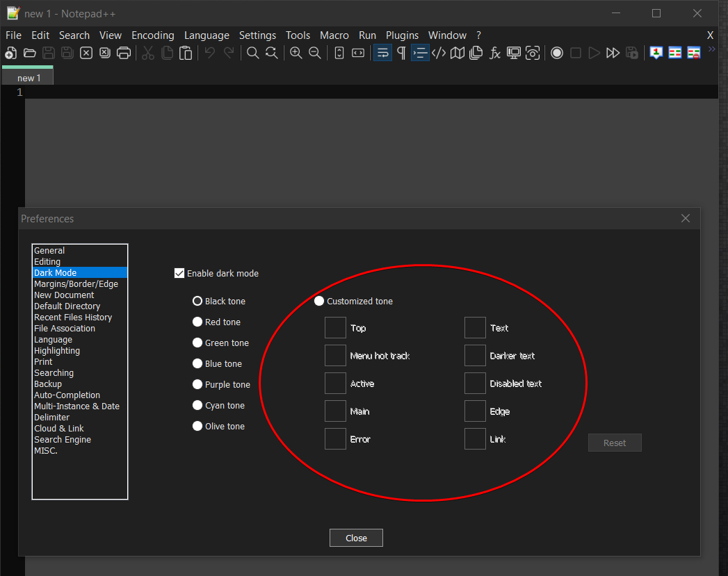Select Highlighting in the preferences list
The width and height of the screenshot is (728, 576).
tap(57, 351)
